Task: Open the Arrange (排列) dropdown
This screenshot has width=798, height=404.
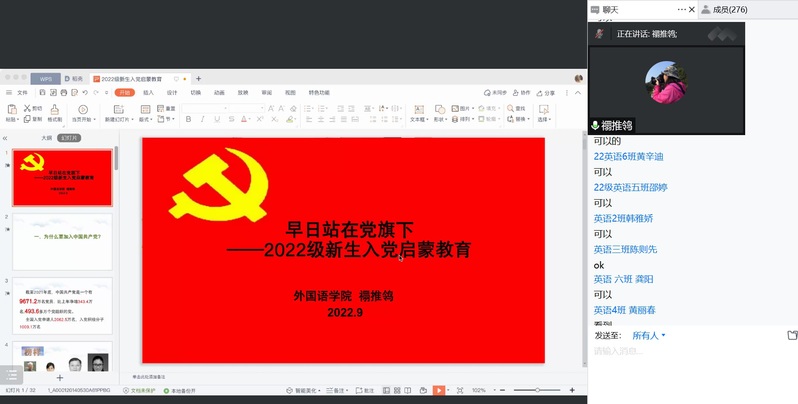Action: 463,119
